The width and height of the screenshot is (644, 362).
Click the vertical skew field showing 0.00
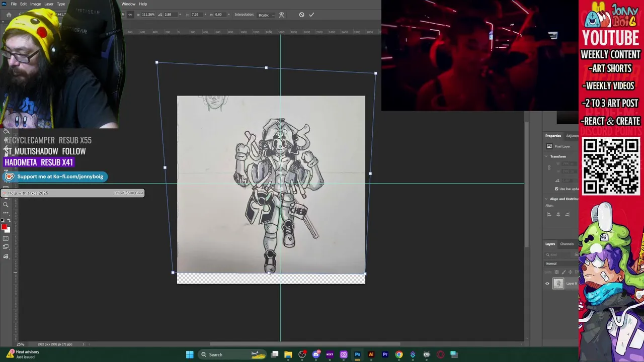point(219,15)
